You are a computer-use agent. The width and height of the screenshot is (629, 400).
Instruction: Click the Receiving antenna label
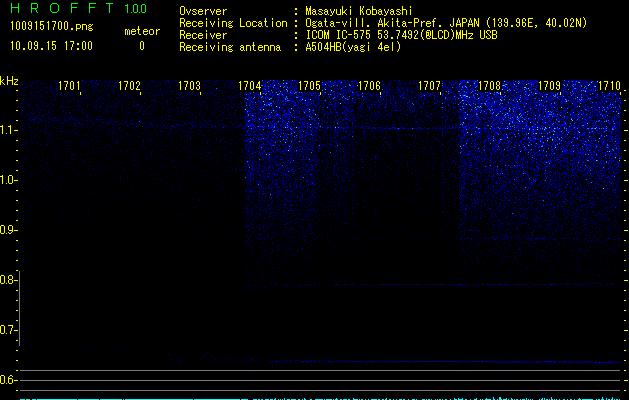[x=230, y=47]
